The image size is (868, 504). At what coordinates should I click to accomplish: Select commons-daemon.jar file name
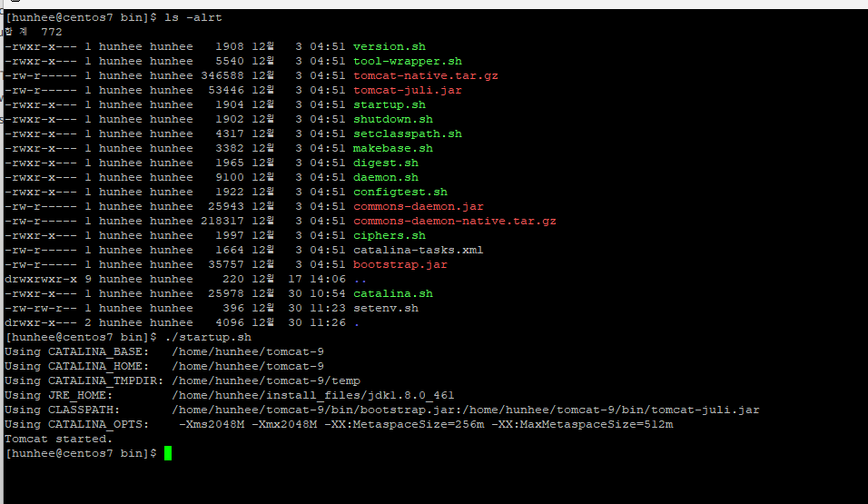pyautogui.click(x=419, y=206)
